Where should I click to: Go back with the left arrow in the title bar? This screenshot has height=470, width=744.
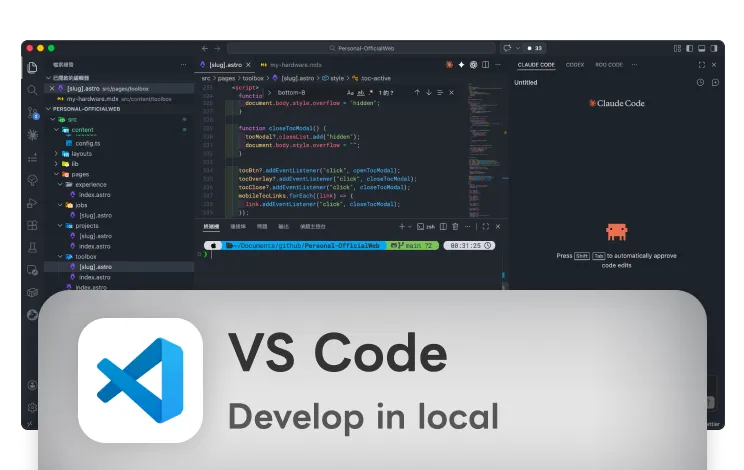(x=205, y=48)
